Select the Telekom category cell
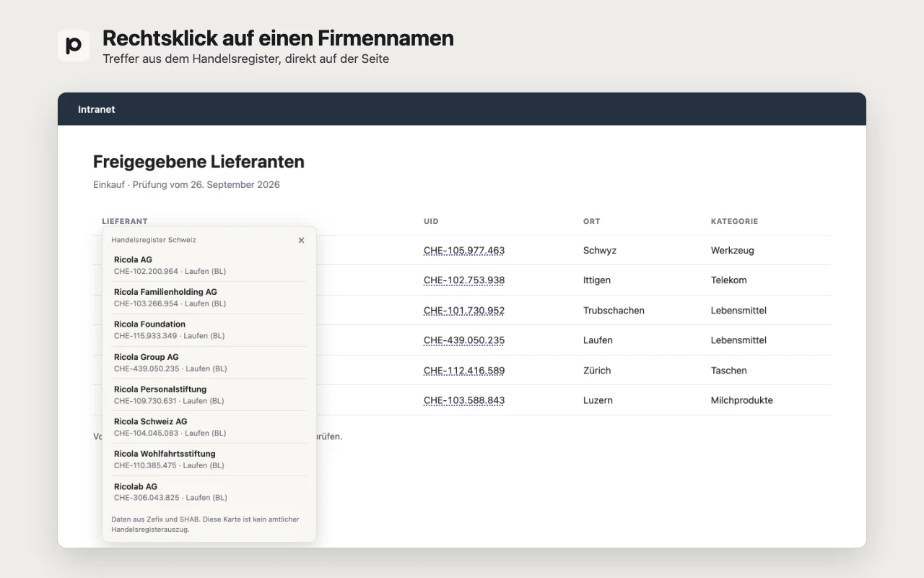The width and height of the screenshot is (924, 578). point(729,280)
